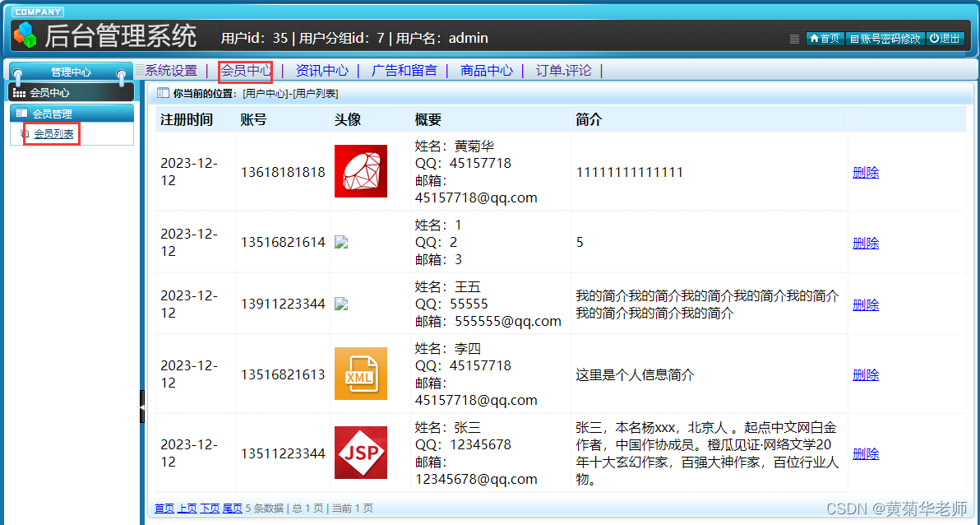980x525 pixels.
Task: Click intro text 1111111111111
Action: pos(630,172)
